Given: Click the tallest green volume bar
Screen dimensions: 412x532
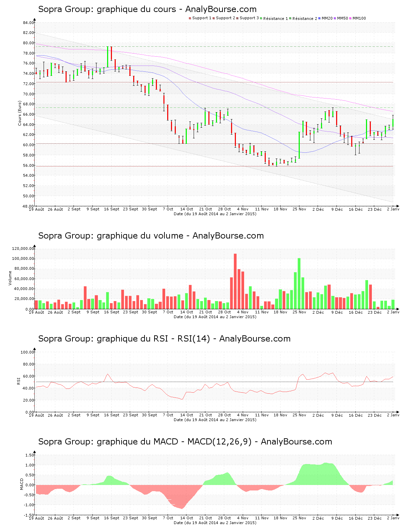Looking at the screenshot, I should tap(299, 284).
